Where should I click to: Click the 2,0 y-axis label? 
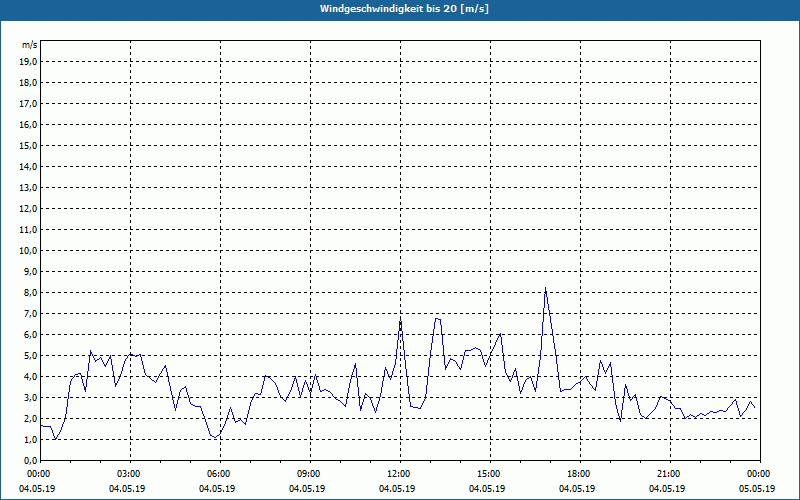[31, 418]
